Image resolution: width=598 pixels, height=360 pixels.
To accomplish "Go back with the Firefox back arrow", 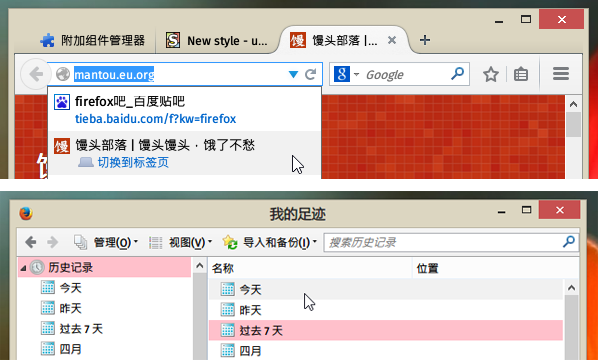I will (x=35, y=74).
